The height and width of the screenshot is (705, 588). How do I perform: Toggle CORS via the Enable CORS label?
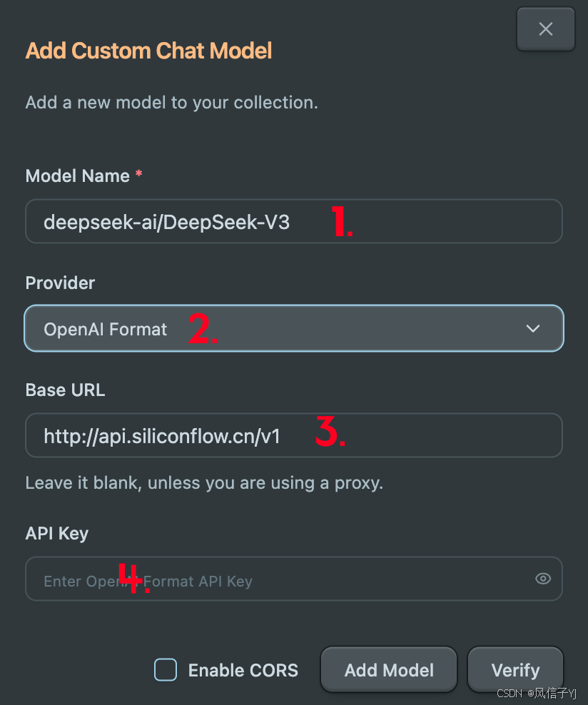coord(243,670)
